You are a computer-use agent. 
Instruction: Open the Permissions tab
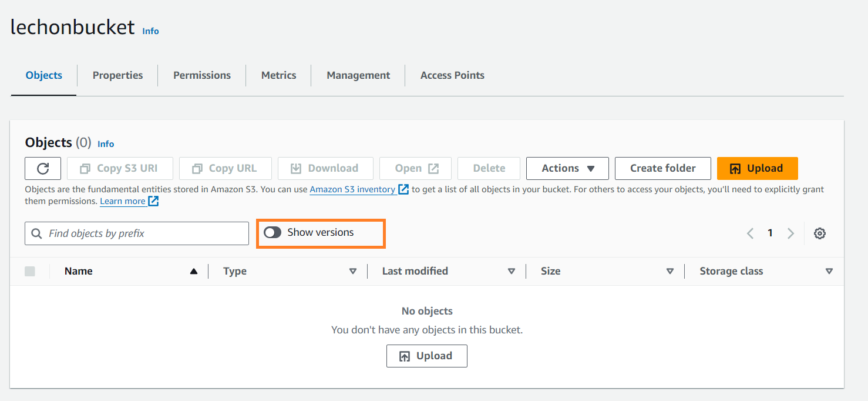coord(201,75)
